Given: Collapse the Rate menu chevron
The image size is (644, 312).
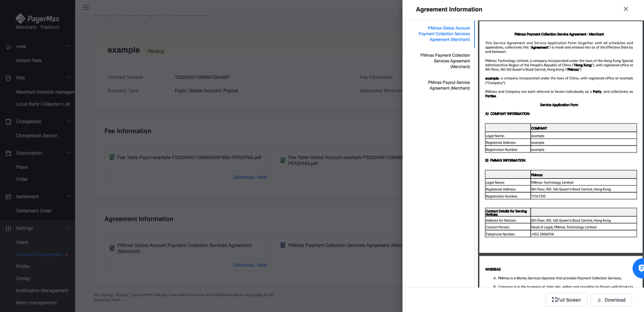Looking at the screenshot, I should coord(69,46).
